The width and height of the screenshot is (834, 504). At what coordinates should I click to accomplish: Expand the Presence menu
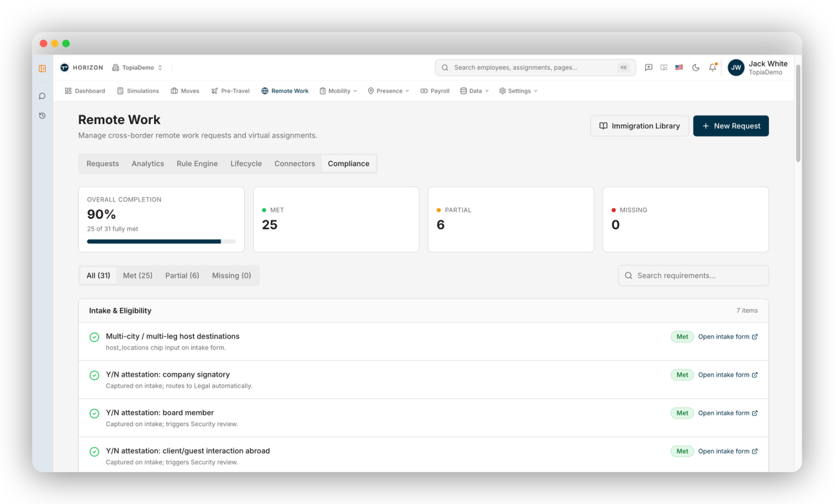click(388, 91)
